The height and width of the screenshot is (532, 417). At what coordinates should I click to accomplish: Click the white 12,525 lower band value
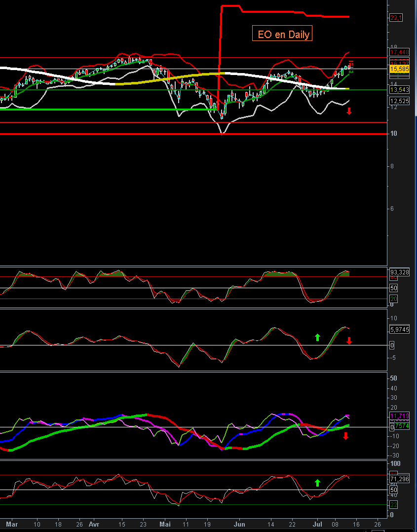point(399,101)
